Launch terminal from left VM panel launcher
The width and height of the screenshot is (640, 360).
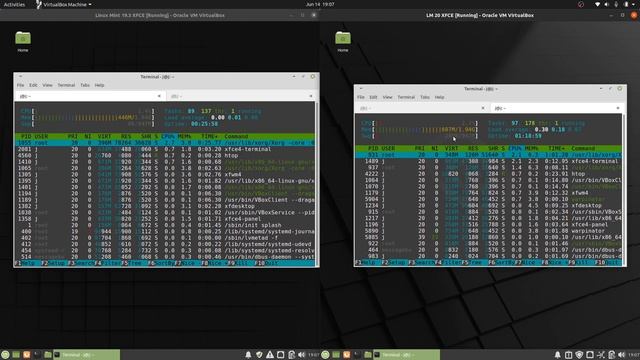click(37, 355)
